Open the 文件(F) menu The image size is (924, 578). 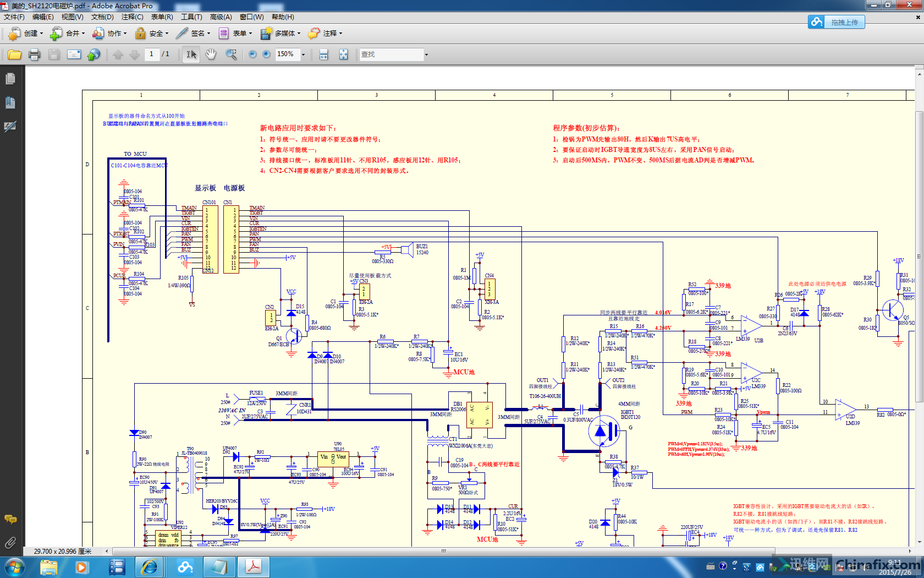[x=14, y=17]
